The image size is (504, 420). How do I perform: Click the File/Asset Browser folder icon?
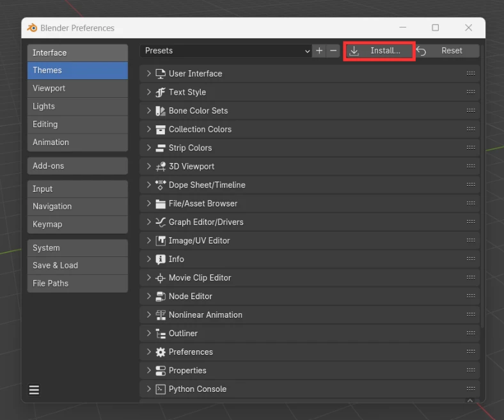[161, 204]
